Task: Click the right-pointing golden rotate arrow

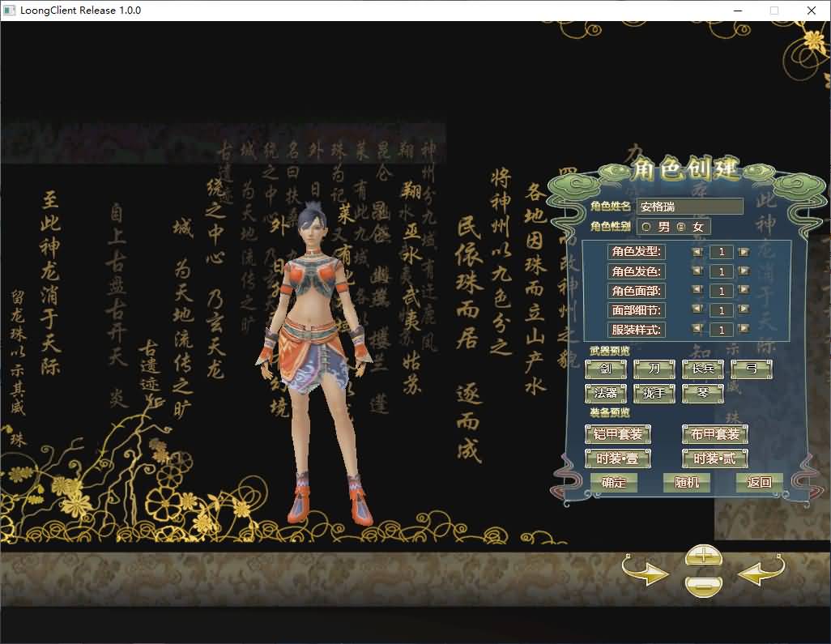Action: click(646, 574)
